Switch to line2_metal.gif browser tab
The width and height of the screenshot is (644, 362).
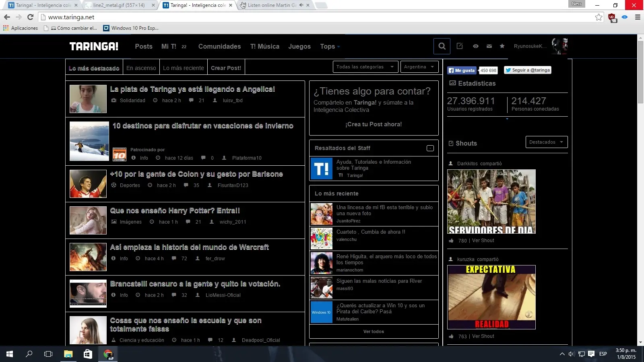pos(119,5)
